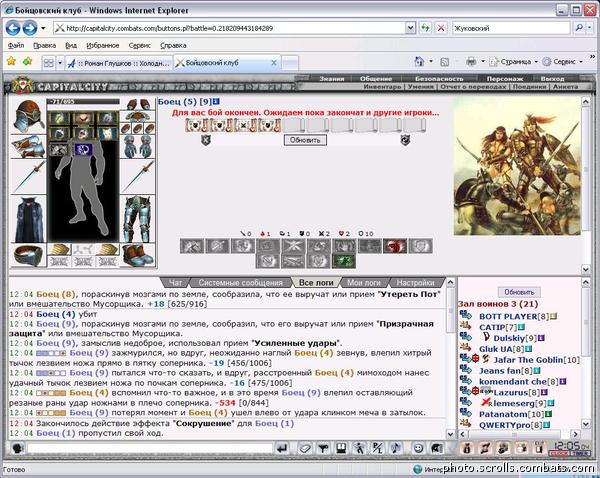
Task: Click the walking figure icon in chat toolbar
Action: (359, 448)
